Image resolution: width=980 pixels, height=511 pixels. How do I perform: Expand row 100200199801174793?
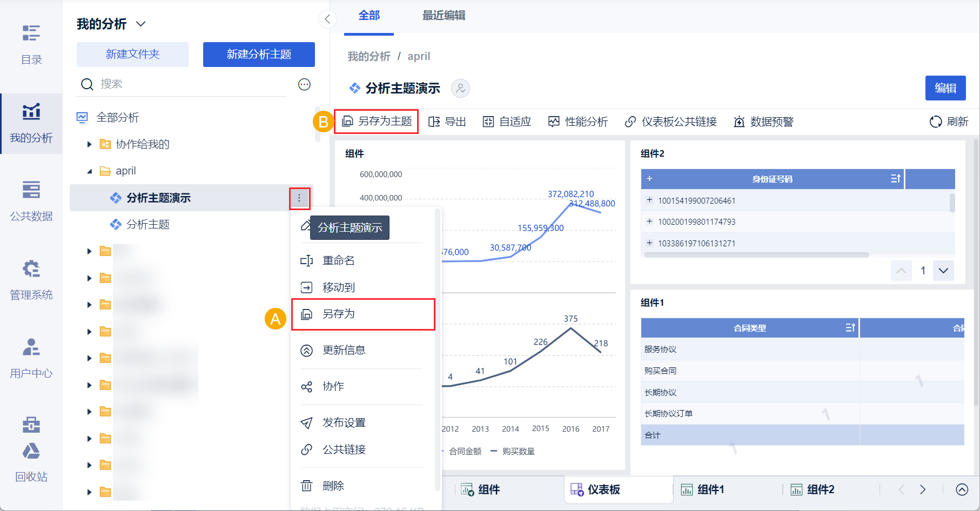click(x=649, y=221)
